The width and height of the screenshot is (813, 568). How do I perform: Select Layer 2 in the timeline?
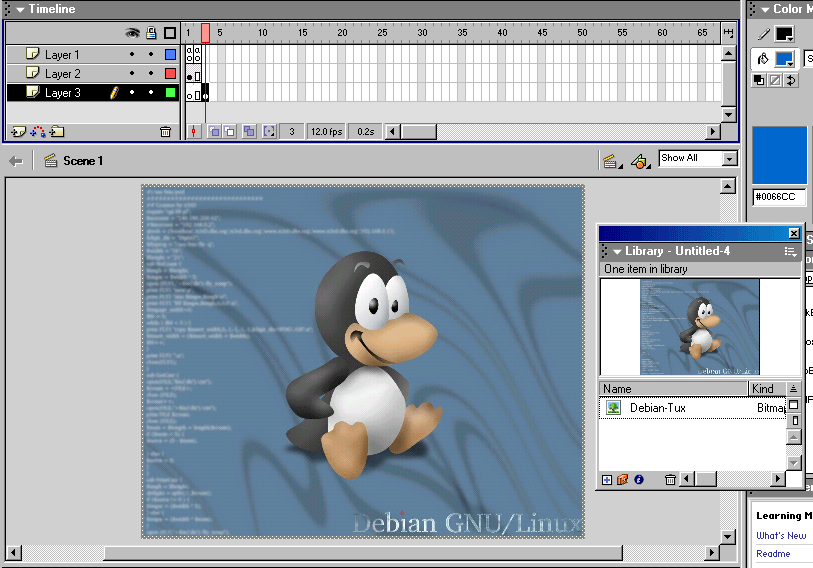62,74
